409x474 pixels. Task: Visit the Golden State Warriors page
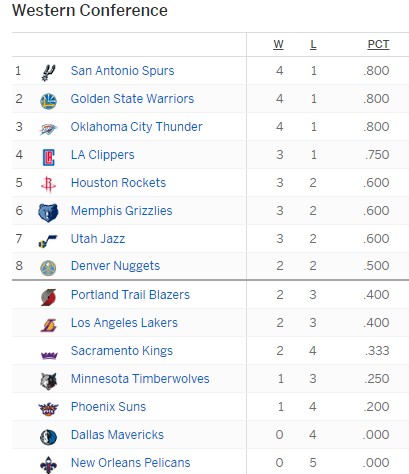pyautogui.click(x=132, y=99)
